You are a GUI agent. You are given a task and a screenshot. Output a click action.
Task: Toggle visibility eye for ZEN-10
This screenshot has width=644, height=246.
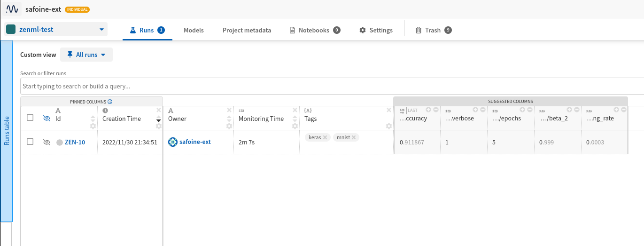pos(47,142)
